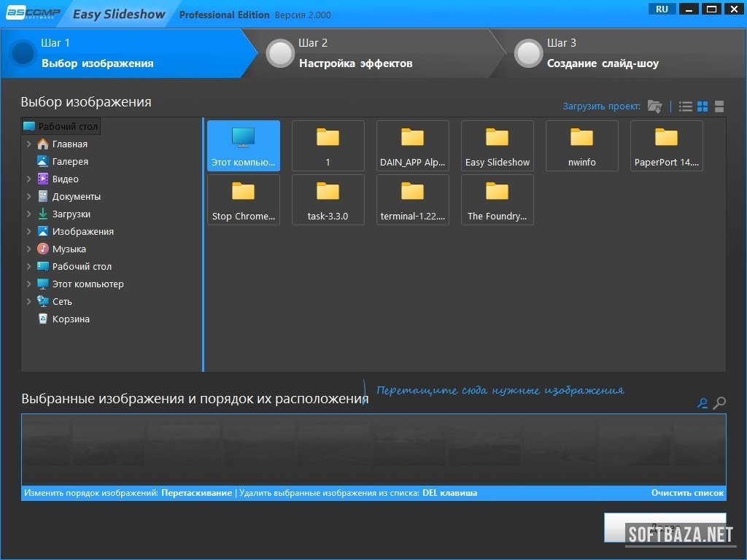The width and height of the screenshot is (747, 560).
Task: Select the 'Этот компьютер' tile
Action: tap(244, 146)
